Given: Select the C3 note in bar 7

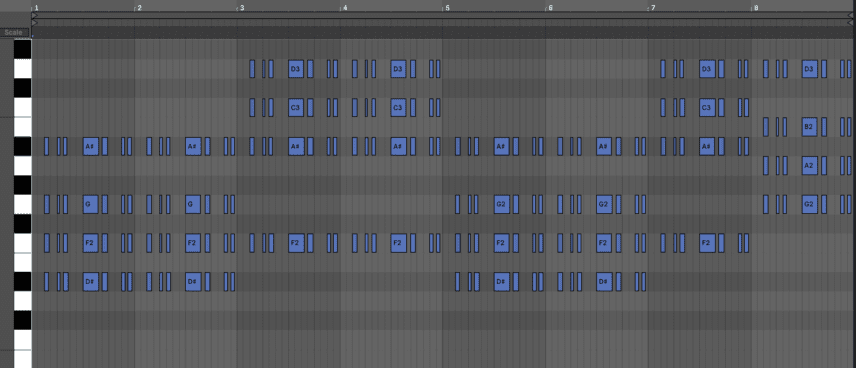Looking at the screenshot, I should (707, 108).
